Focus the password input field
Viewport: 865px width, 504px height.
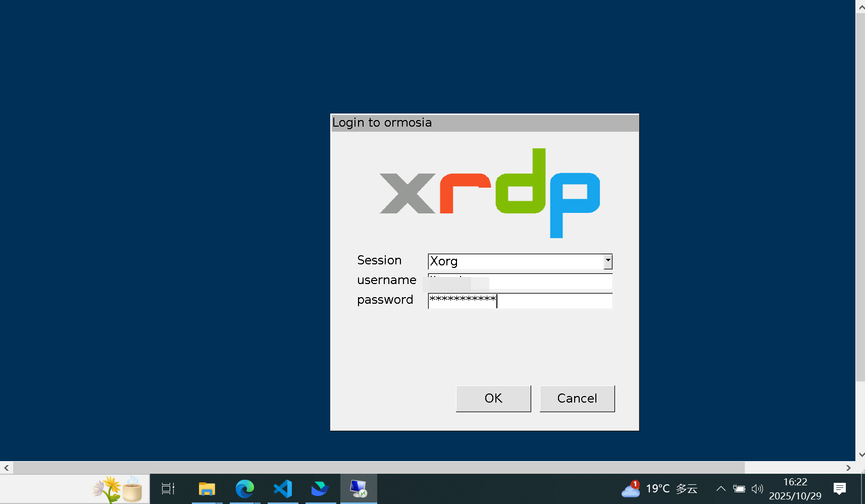[x=520, y=301]
